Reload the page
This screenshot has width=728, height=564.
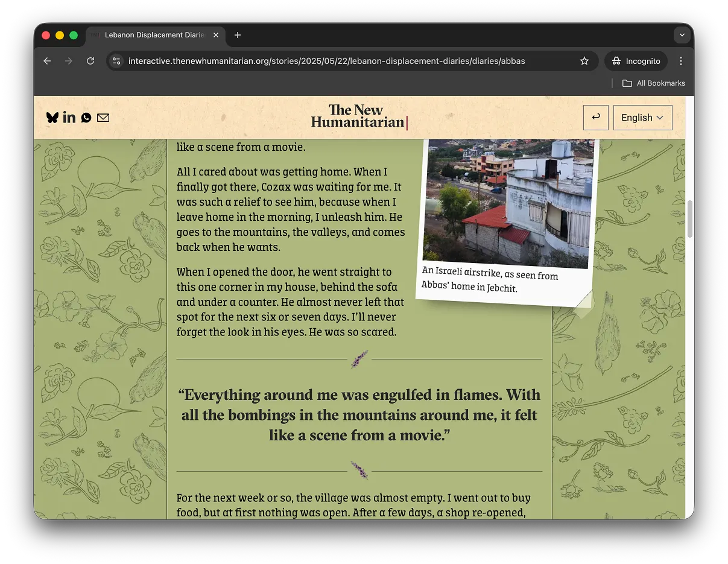pos(90,61)
